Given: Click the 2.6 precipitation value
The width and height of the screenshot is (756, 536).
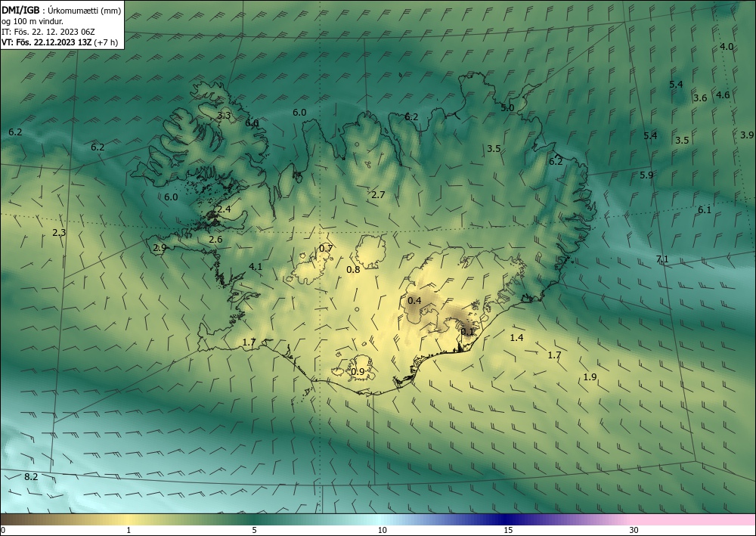Looking at the screenshot, I should 215,240.
